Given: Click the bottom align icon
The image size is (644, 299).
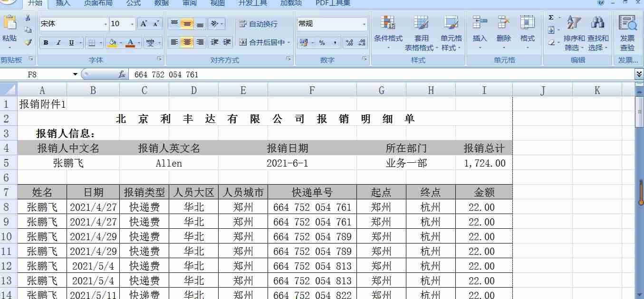Looking at the screenshot, I should pos(200,24).
